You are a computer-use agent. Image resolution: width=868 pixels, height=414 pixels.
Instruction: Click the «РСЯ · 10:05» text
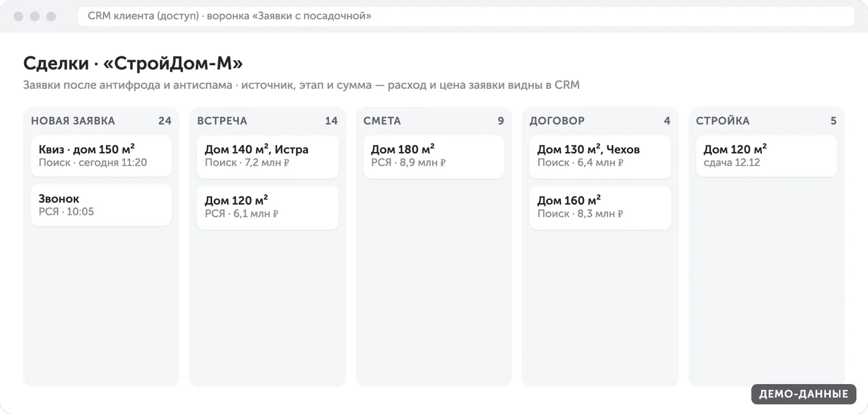pos(66,212)
